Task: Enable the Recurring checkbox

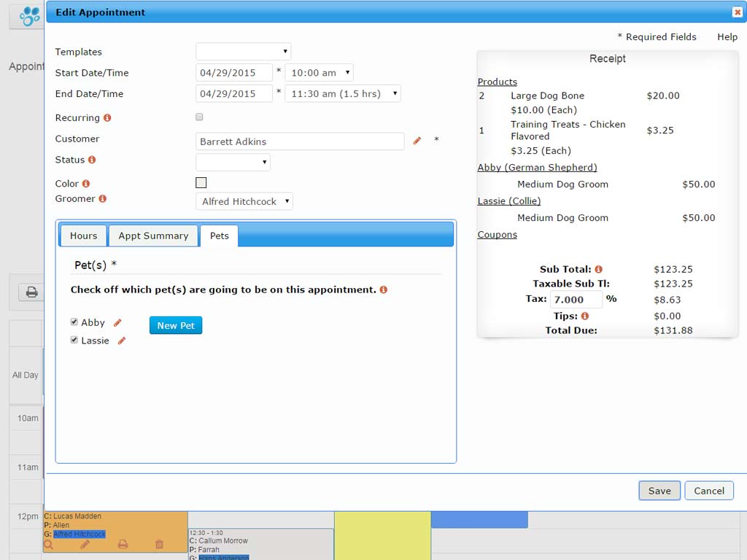Action: coord(199,117)
